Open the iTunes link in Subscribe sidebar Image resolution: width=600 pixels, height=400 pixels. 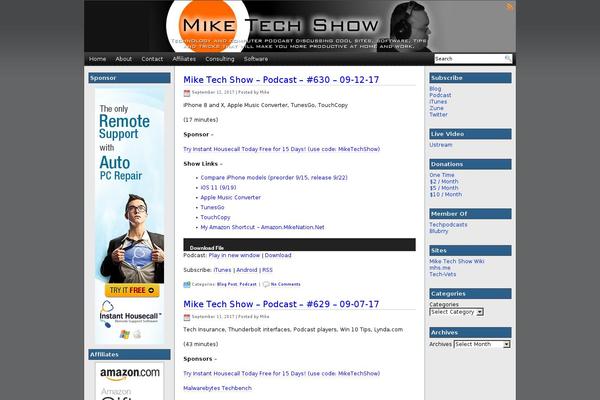pos(438,101)
